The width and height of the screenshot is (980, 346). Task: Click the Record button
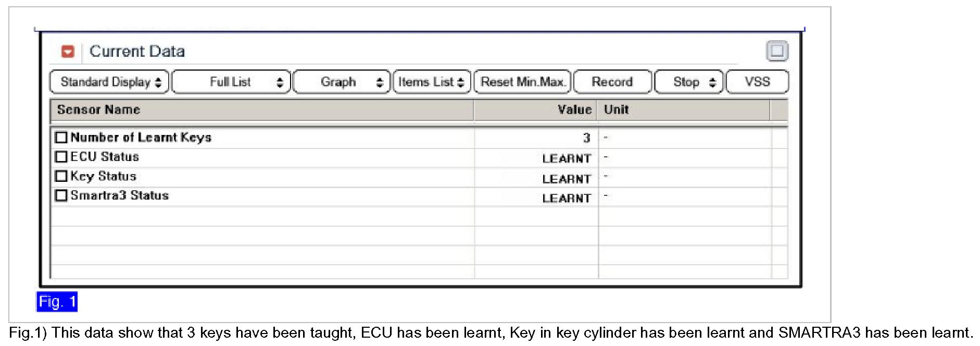(x=612, y=82)
